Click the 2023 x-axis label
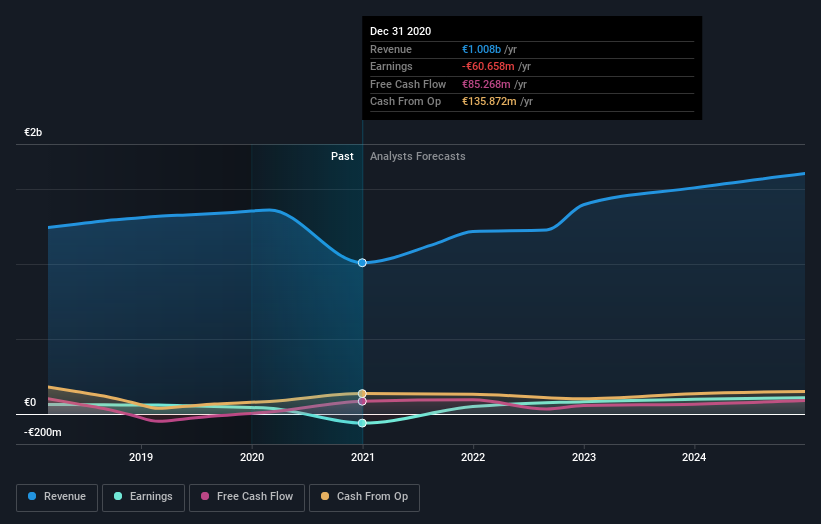 [x=584, y=457]
